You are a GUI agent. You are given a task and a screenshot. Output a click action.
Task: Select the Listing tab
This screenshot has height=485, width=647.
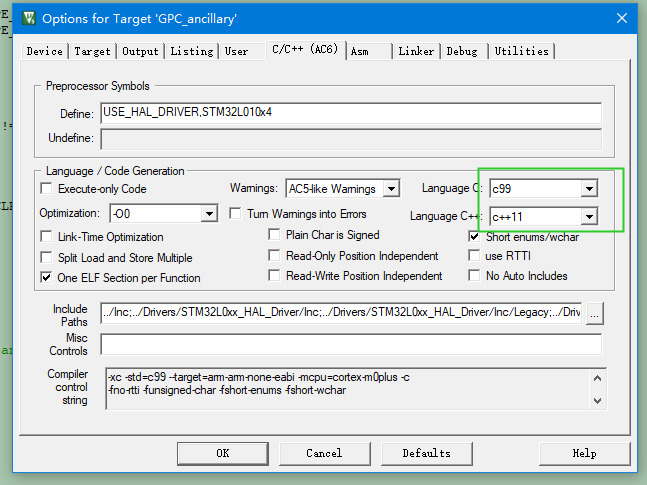point(192,51)
